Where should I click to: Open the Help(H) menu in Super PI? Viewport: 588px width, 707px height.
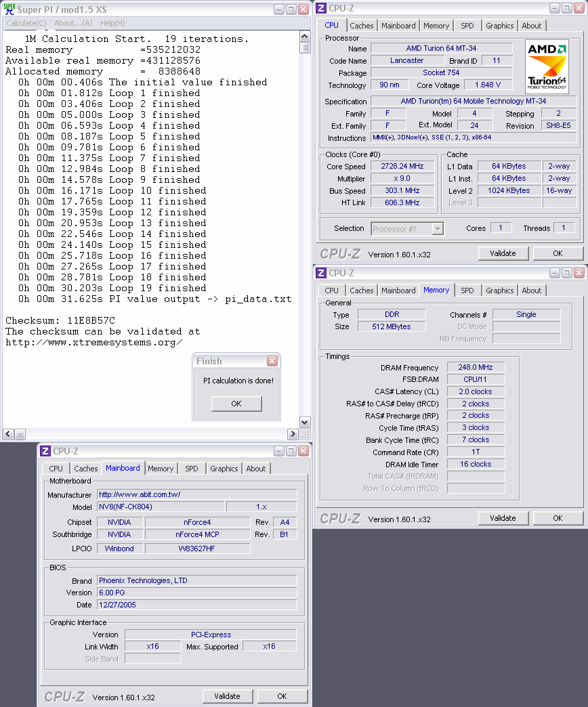(x=112, y=23)
